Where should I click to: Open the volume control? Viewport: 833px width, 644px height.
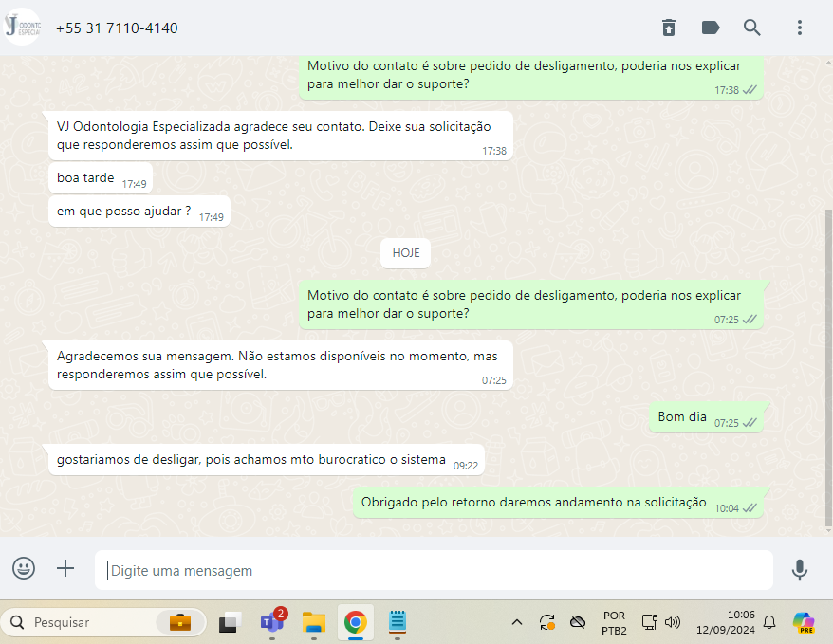(673, 621)
